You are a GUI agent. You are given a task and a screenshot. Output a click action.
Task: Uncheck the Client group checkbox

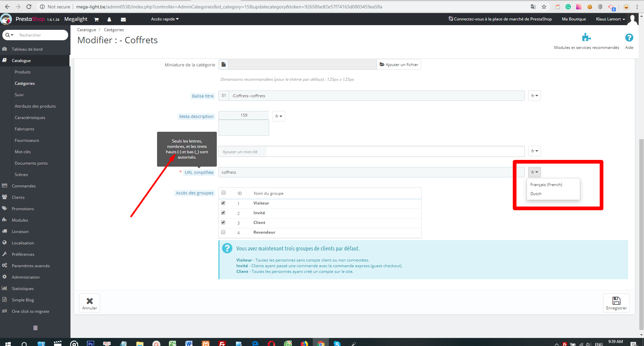[223, 222]
